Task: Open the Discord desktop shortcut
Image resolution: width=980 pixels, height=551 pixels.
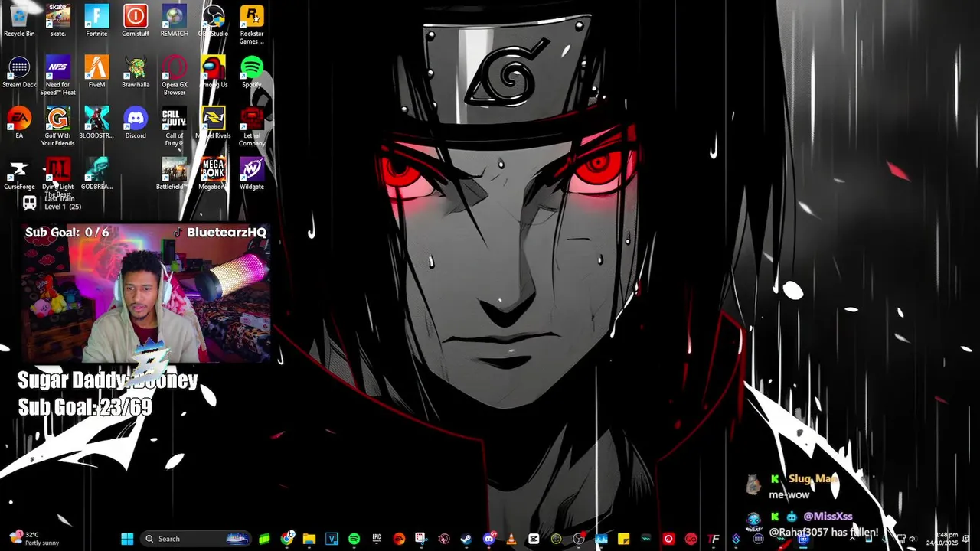Action: pos(136,123)
